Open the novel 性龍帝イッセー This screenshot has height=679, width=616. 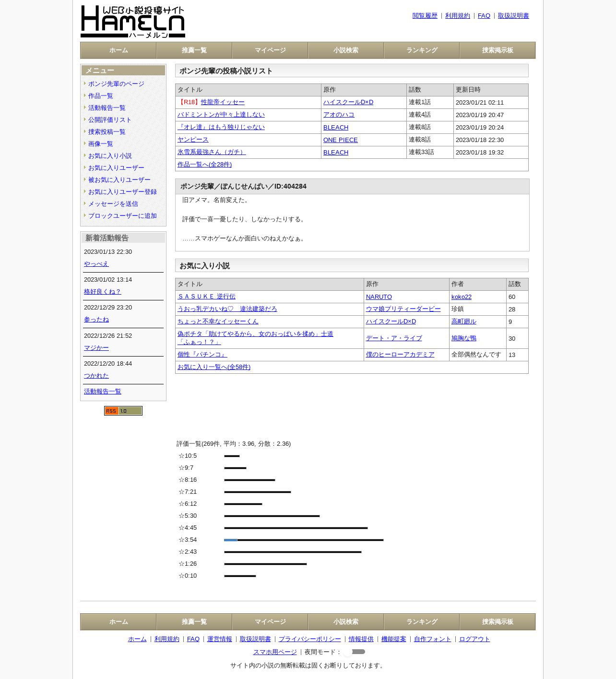[x=223, y=102]
